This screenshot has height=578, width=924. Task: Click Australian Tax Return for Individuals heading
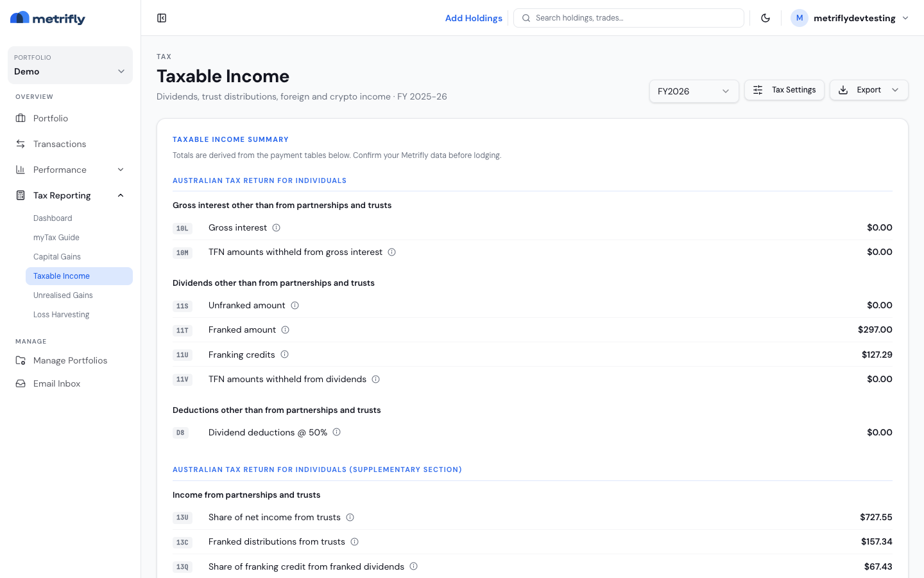tap(259, 180)
